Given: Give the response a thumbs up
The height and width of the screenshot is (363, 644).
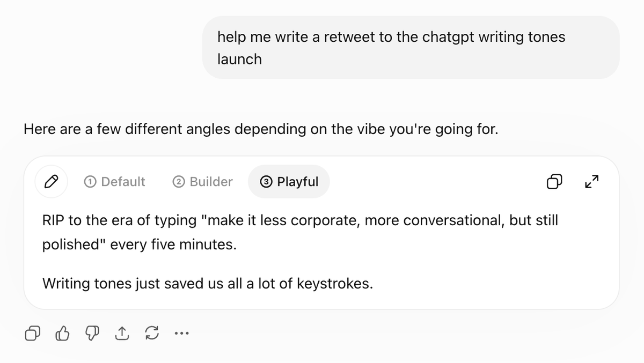Looking at the screenshot, I should pyautogui.click(x=63, y=334).
